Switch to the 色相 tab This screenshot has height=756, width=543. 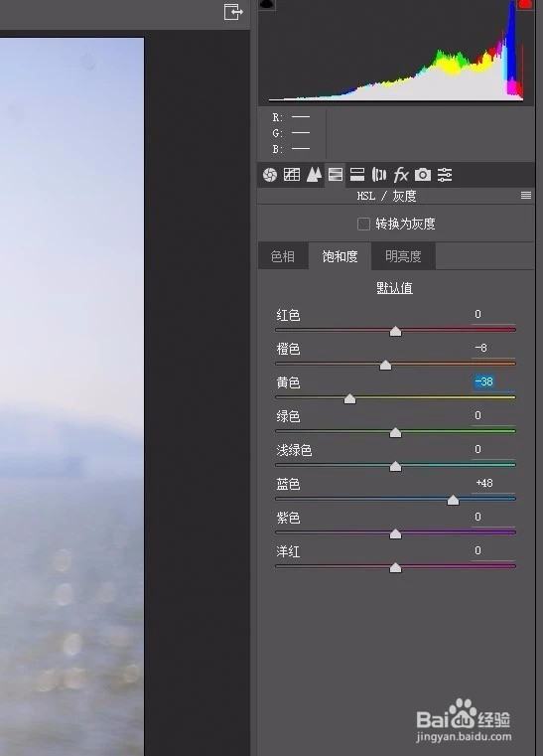[x=283, y=256]
